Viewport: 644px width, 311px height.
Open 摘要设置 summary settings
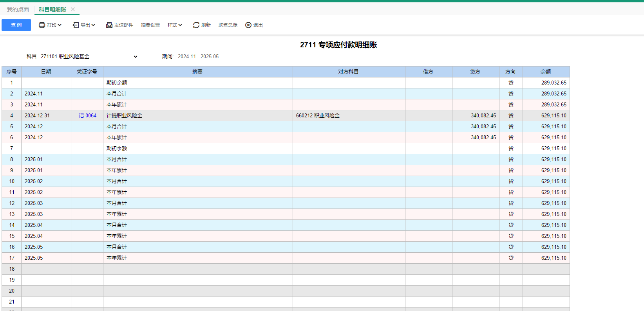(150, 25)
